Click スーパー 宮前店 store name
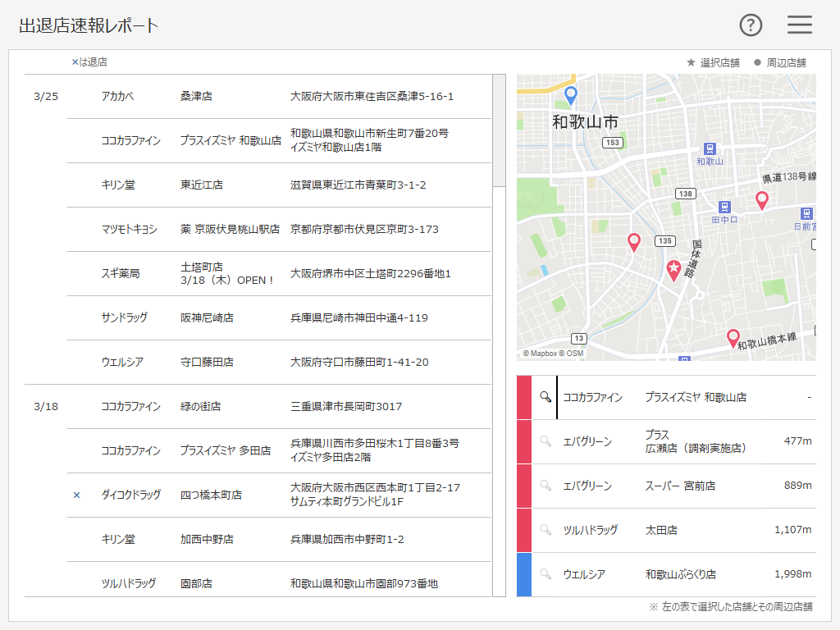The image size is (840, 630). (680, 486)
